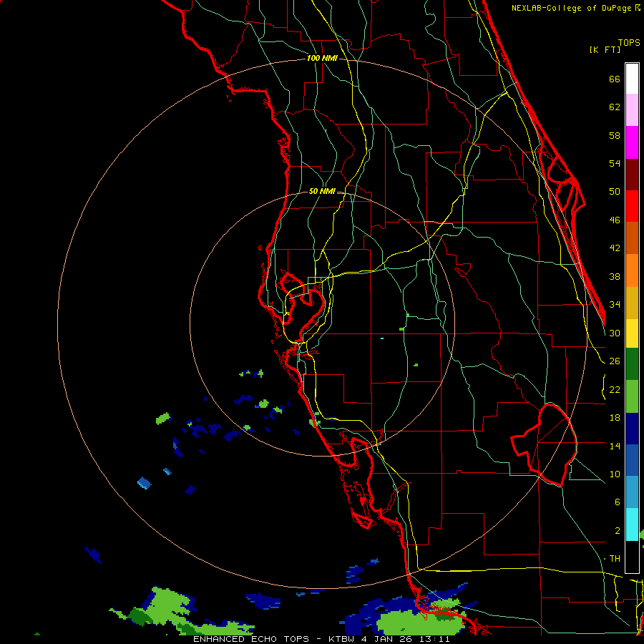Click legend value 54

pos(615,163)
